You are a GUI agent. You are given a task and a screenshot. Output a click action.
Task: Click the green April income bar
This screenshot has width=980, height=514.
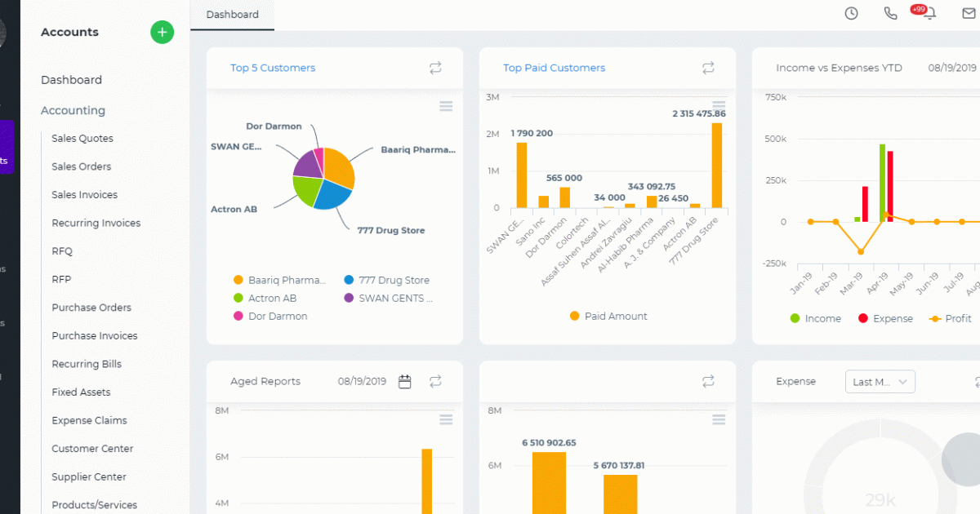click(x=882, y=183)
